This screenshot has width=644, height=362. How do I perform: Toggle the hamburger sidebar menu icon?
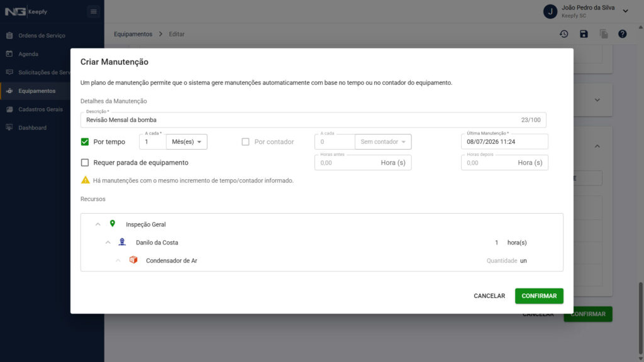pyautogui.click(x=94, y=11)
